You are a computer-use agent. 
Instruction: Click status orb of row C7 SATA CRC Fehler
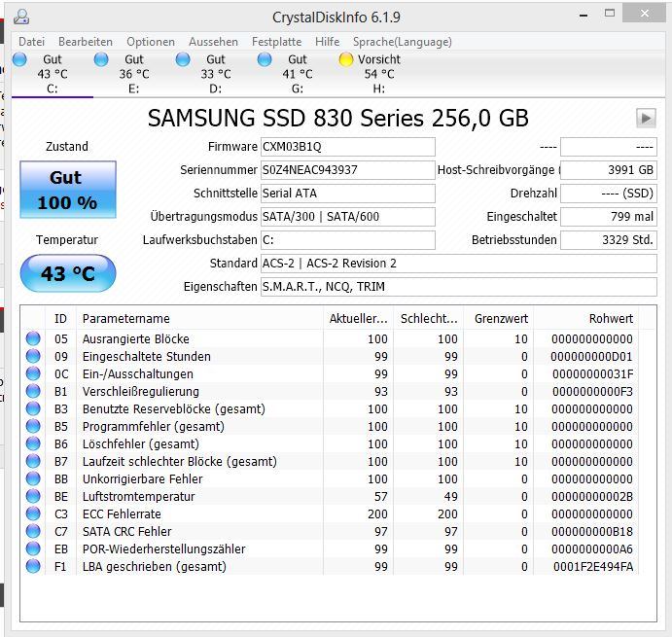click(x=33, y=531)
